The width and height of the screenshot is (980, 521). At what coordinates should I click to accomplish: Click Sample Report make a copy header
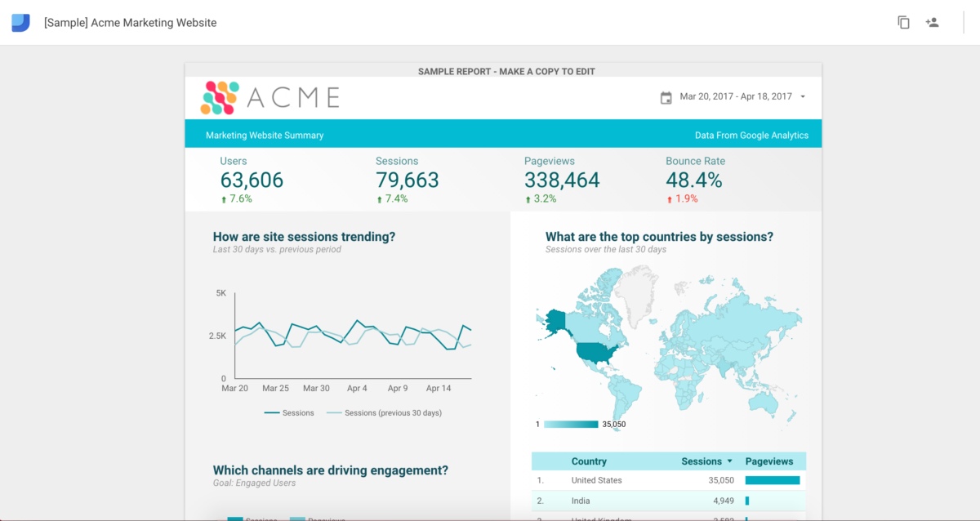(506, 72)
